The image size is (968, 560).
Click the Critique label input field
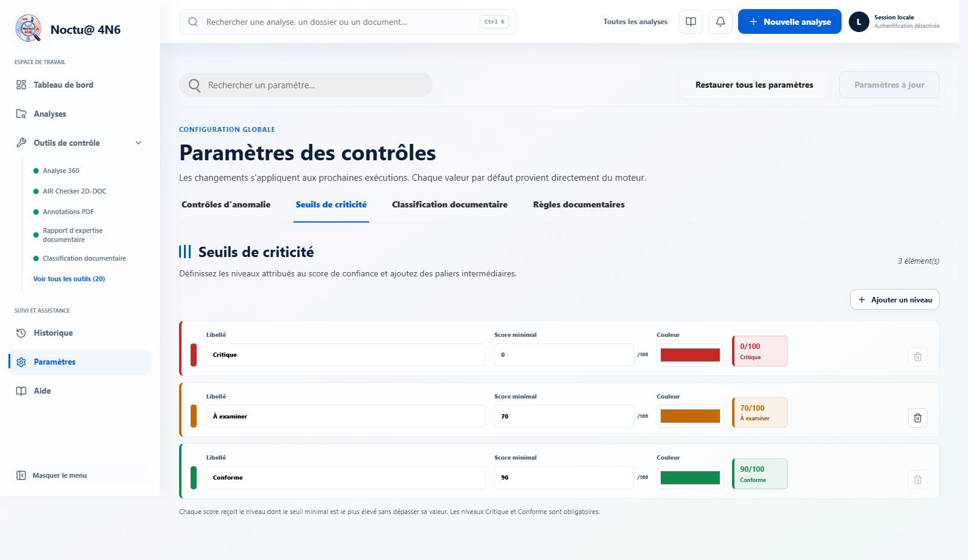coord(345,355)
